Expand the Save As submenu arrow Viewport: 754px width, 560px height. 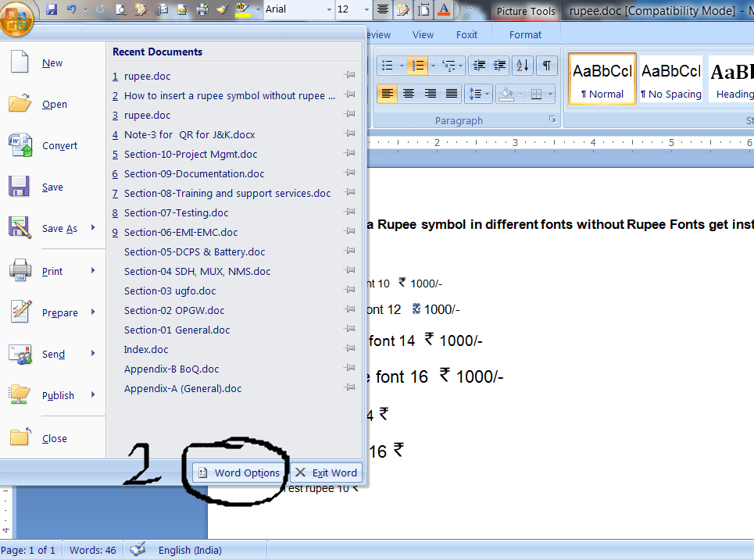point(93,228)
